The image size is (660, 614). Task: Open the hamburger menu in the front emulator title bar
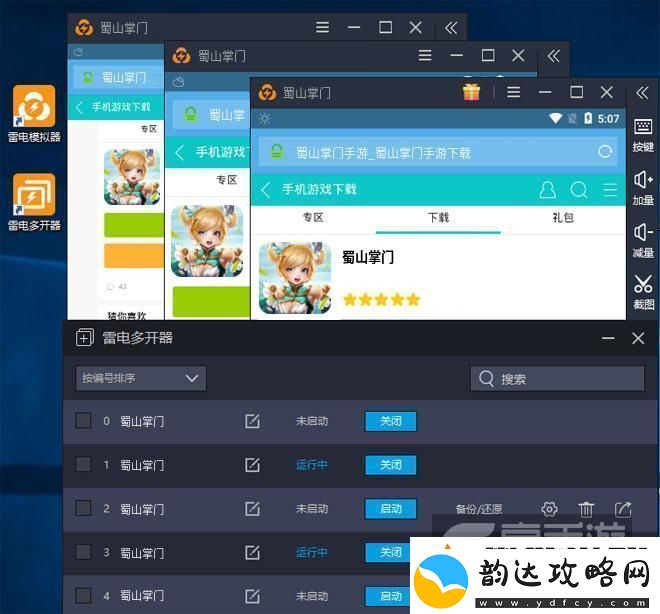[x=513, y=92]
